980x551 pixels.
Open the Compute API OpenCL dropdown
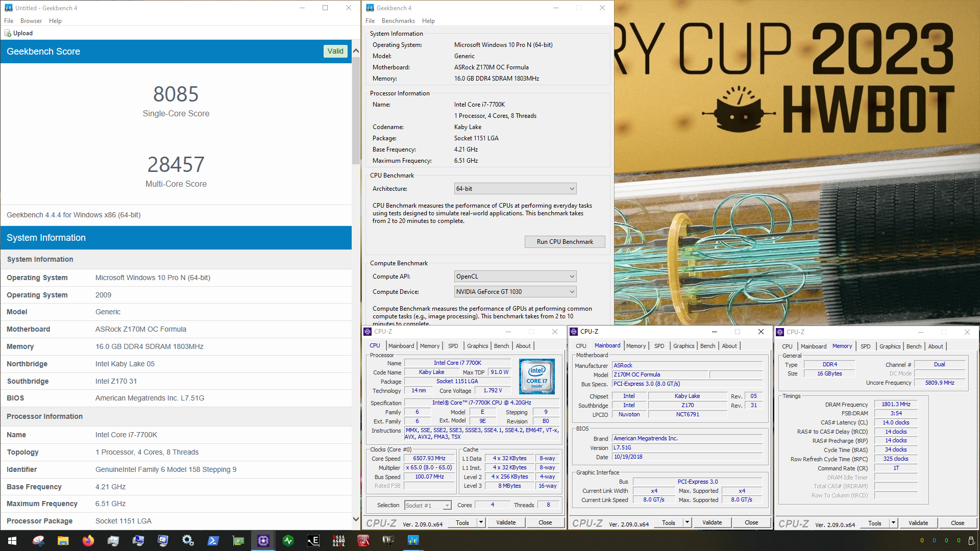point(515,277)
